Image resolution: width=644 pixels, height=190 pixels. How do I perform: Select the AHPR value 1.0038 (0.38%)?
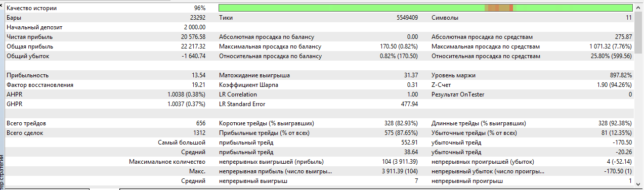tap(187, 94)
